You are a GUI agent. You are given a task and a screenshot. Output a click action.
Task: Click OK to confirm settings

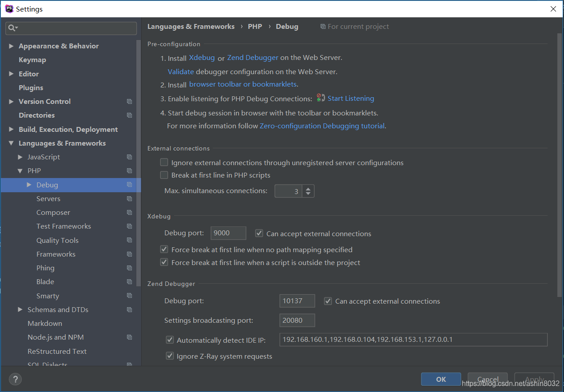click(441, 379)
